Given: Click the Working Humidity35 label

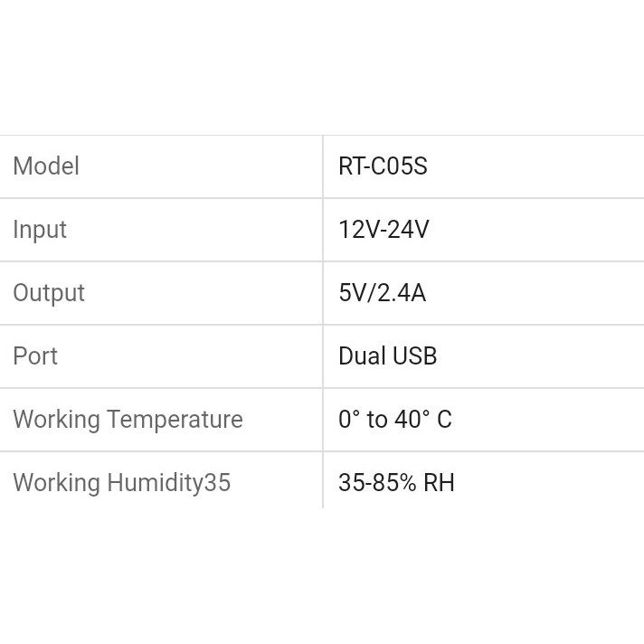Looking at the screenshot, I should 121,483.
